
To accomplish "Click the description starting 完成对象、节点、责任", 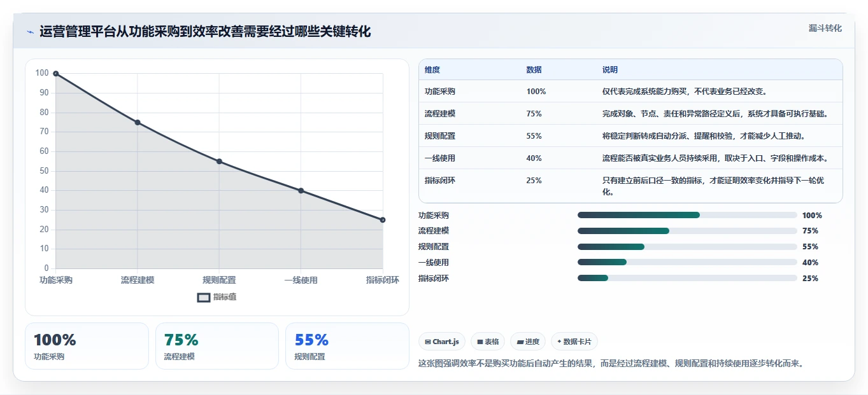I will coord(715,114).
